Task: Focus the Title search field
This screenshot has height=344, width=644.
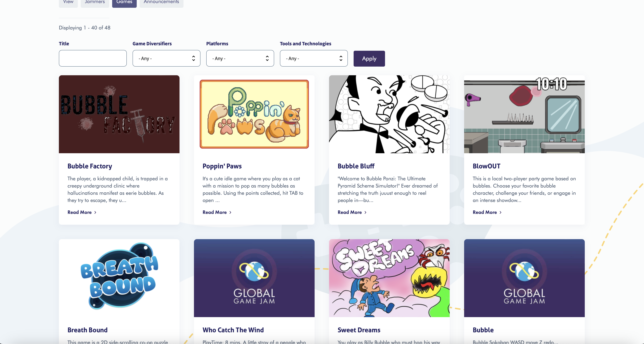Action: (x=93, y=58)
